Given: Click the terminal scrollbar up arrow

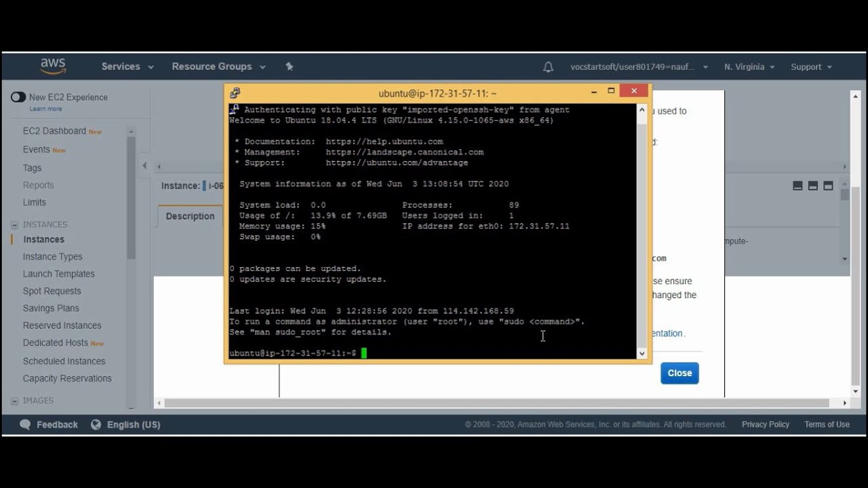Looking at the screenshot, I should tap(642, 109).
